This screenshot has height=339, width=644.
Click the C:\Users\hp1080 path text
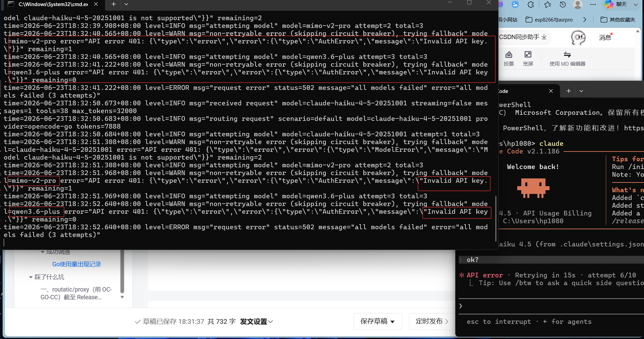click(x=533, y=221)
